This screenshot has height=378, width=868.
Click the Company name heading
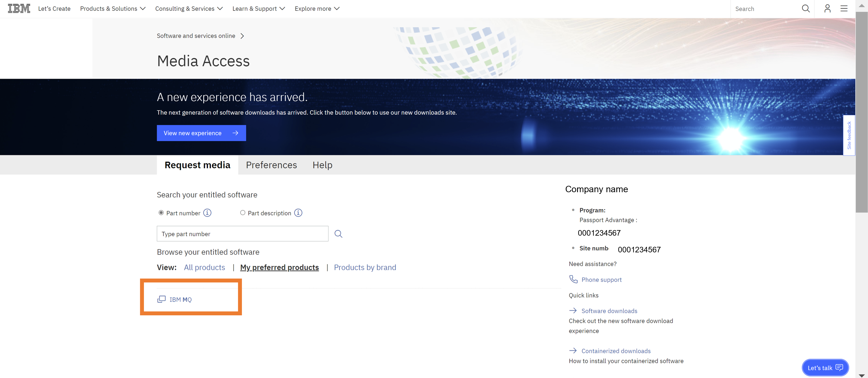[596, 189]
